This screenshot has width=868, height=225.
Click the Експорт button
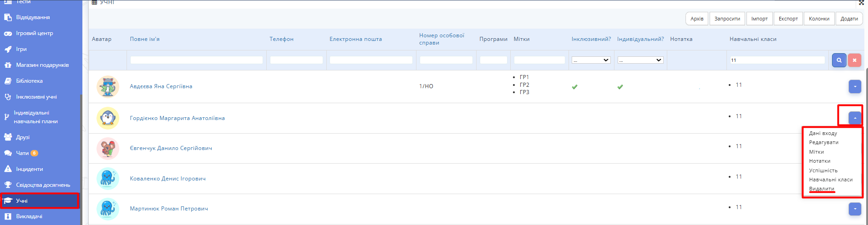pyautogui.click(x=788, y=19)
